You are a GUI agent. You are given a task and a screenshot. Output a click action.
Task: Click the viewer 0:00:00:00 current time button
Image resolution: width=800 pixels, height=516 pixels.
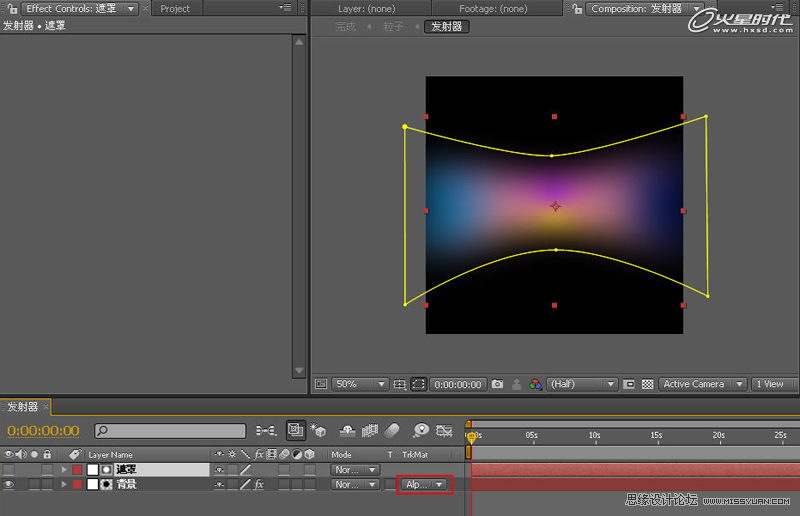pos(457,384)
